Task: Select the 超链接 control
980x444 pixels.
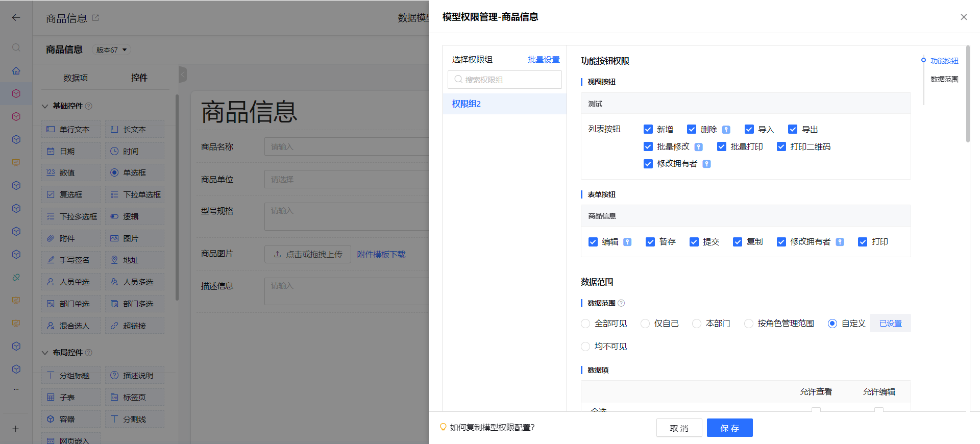Action: point(135,326)
